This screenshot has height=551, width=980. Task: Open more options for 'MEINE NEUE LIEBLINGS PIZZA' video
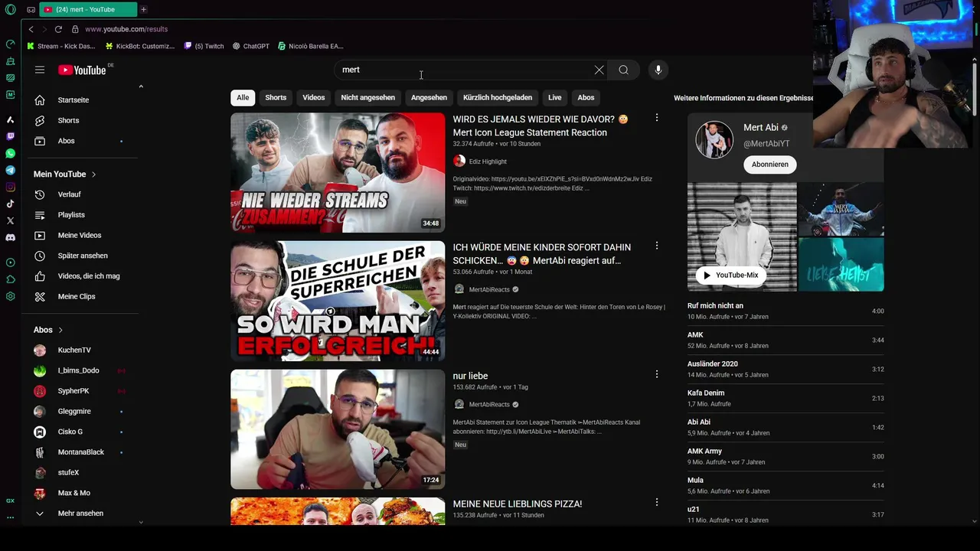coord(656,503)
